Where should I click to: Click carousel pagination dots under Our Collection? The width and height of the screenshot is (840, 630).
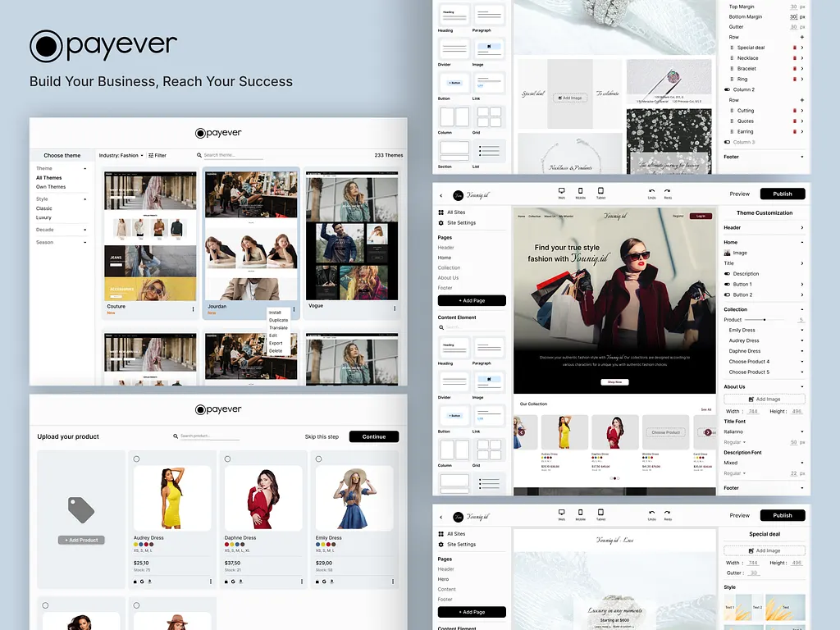click(x=615, y=478)
